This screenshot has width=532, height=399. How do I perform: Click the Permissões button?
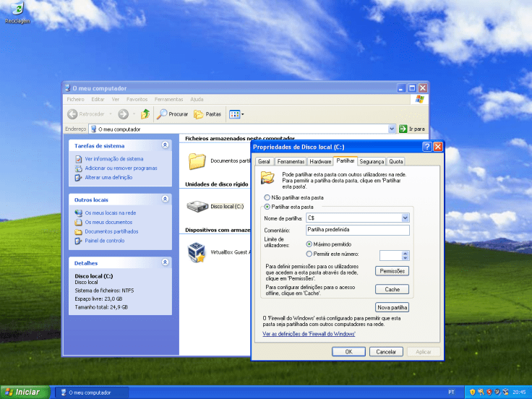(392, 271)
